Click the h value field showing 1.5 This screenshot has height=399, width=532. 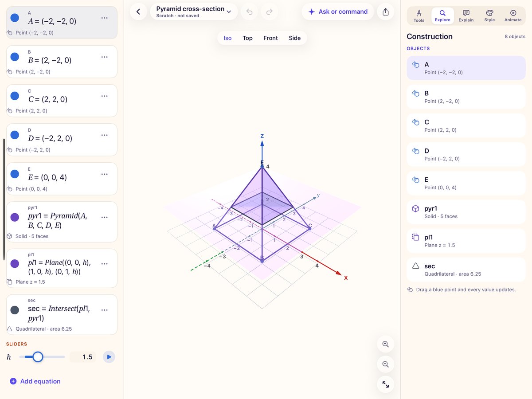point(83,357)
